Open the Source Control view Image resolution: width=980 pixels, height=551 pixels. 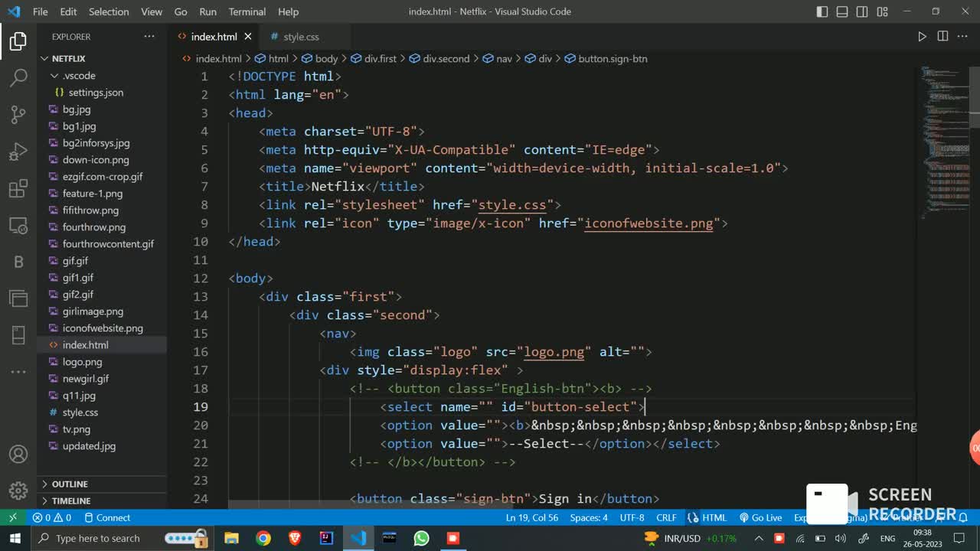tap(18, 115)
